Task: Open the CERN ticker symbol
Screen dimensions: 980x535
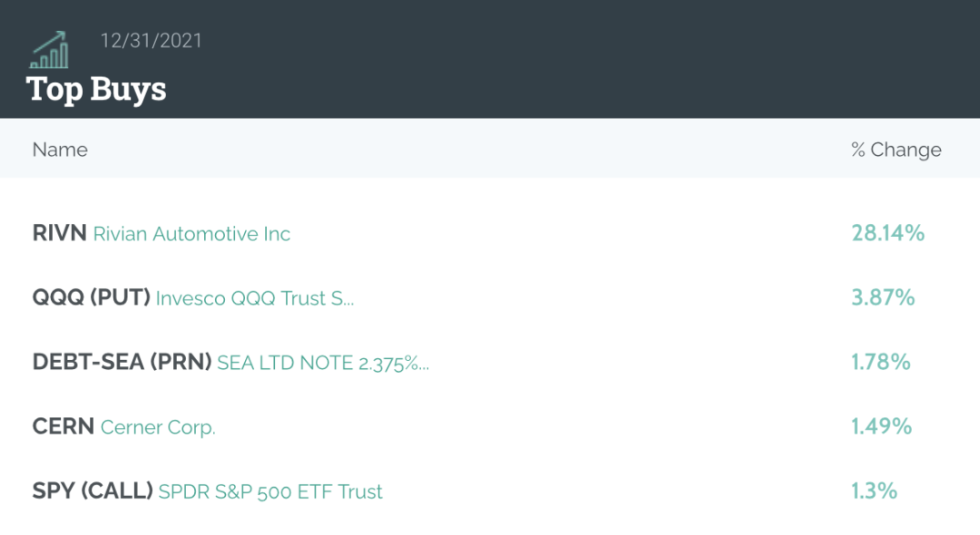Action: pos(63,426)
